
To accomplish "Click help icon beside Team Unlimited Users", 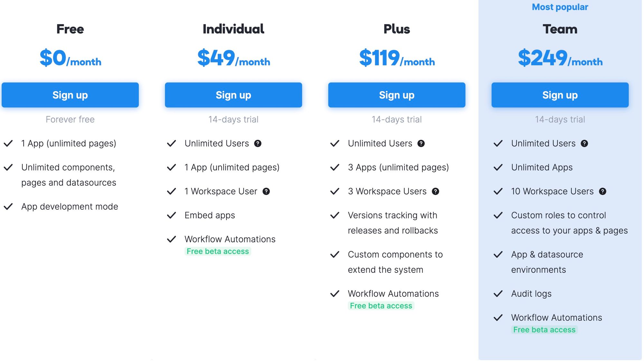I will pos(584,144).
